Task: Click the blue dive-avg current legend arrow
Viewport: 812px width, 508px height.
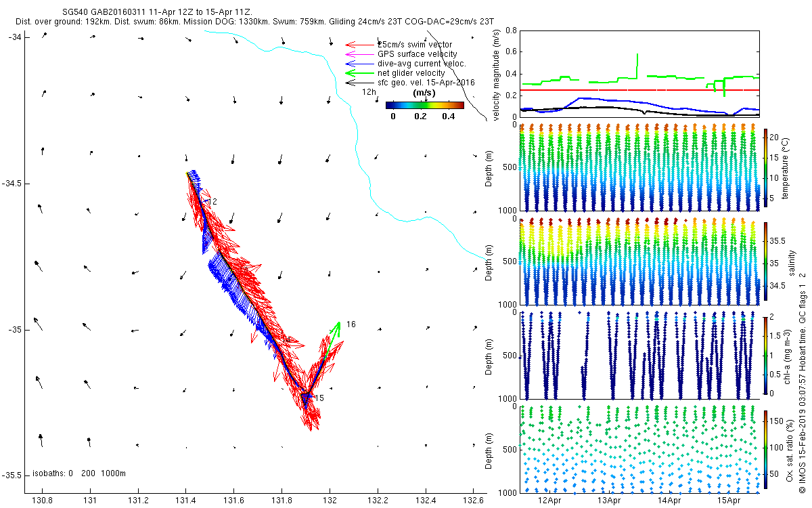Action: [x=360, y=64]
